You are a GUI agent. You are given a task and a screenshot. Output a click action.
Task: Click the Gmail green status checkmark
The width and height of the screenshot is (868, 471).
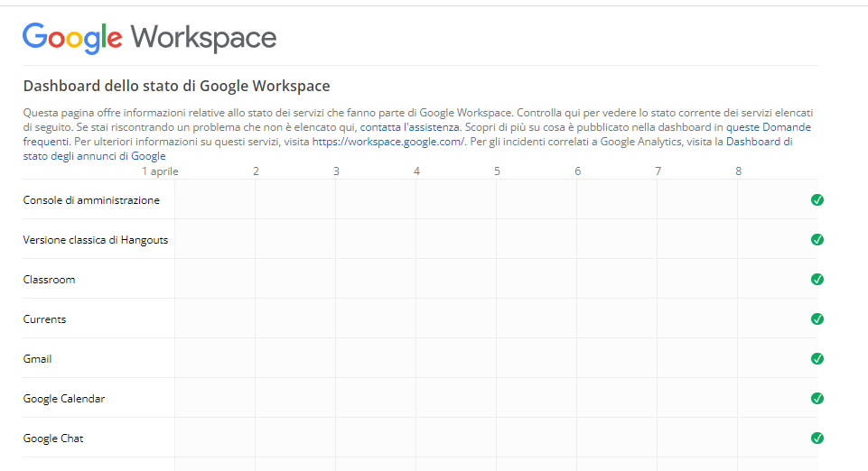(817, 359)
